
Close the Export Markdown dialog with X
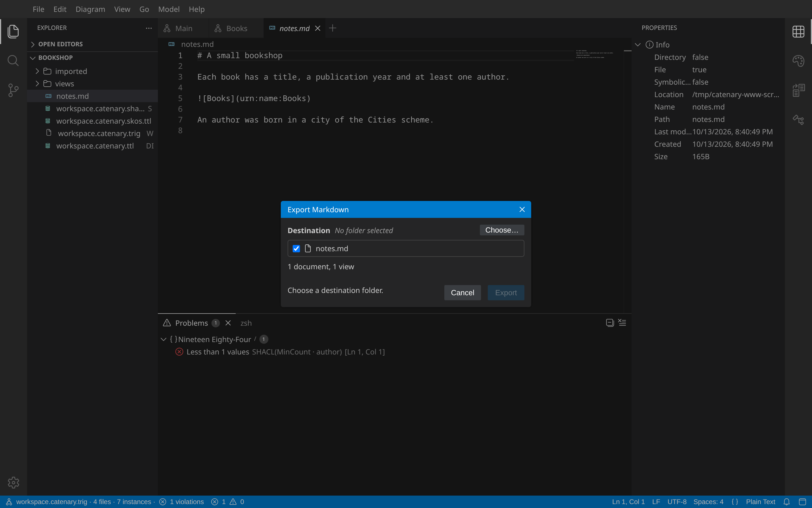coord(522,210)
